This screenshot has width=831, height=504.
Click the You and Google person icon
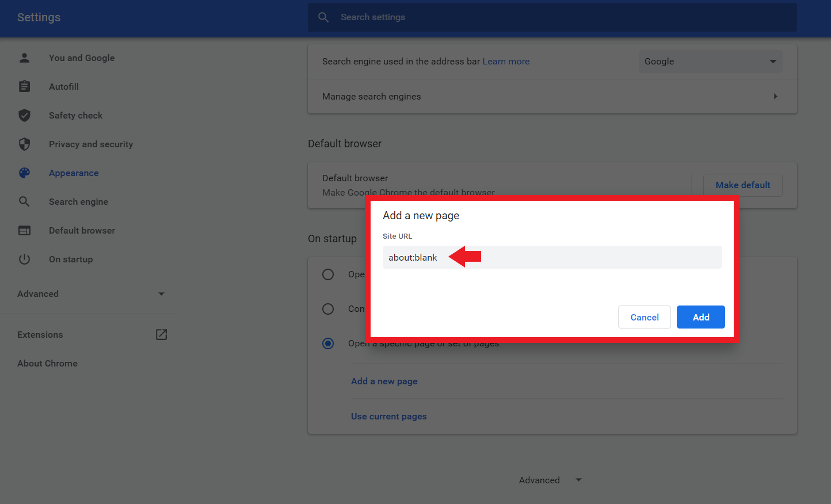(x=24, y=58)
